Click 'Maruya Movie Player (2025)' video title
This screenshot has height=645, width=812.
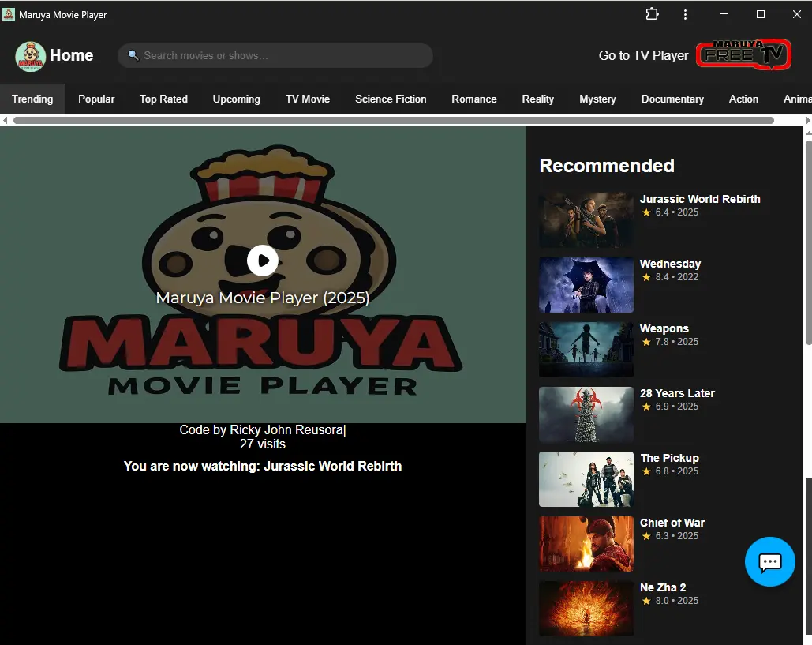click(x=263, y=298)
